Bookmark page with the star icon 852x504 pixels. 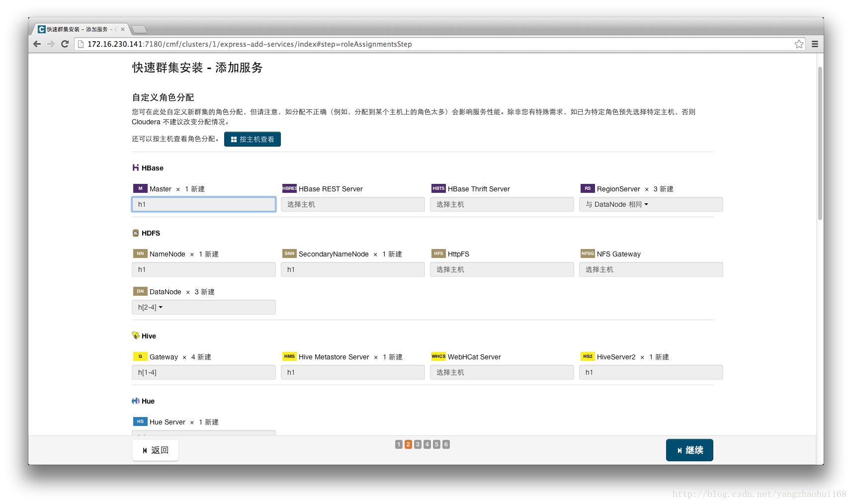click(799, 44)
